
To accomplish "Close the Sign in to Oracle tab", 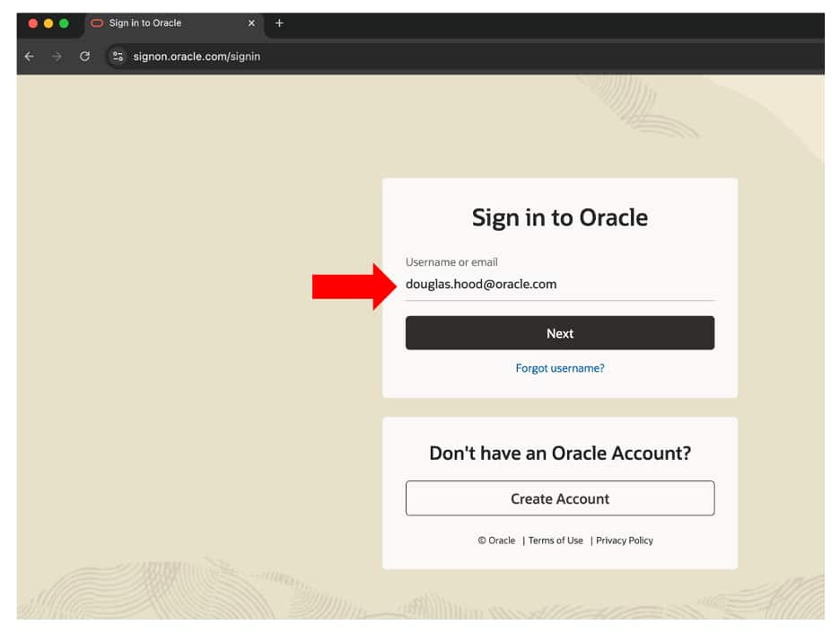I will coord(251,23).
